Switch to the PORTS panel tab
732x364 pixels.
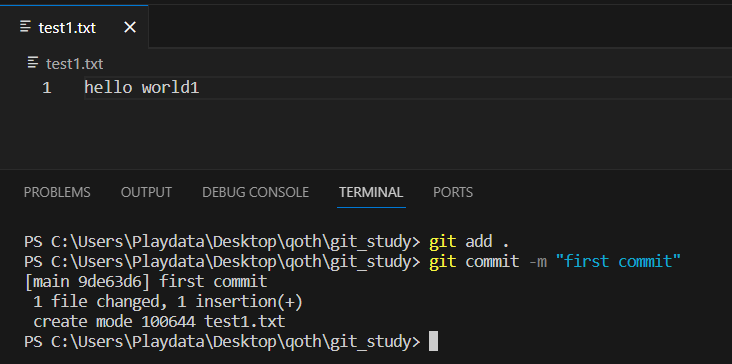coord(453,192)
